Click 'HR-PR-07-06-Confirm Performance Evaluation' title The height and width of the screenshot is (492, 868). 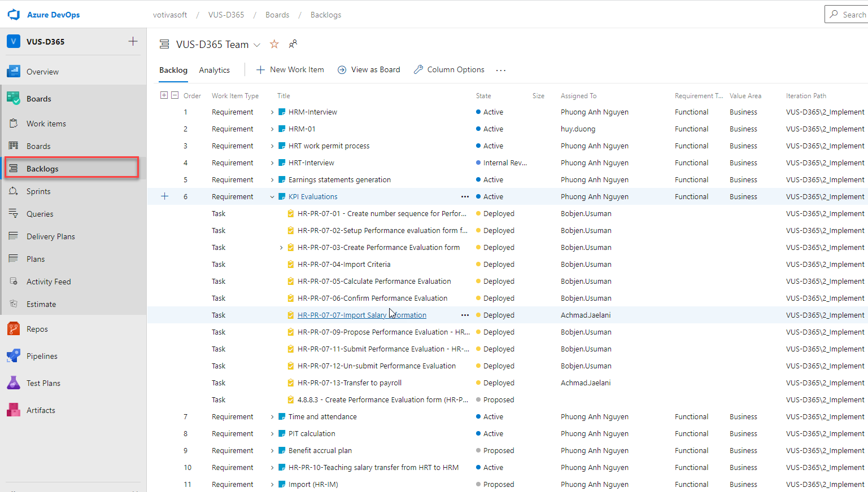pyautogui.click(x=372, y=298)
